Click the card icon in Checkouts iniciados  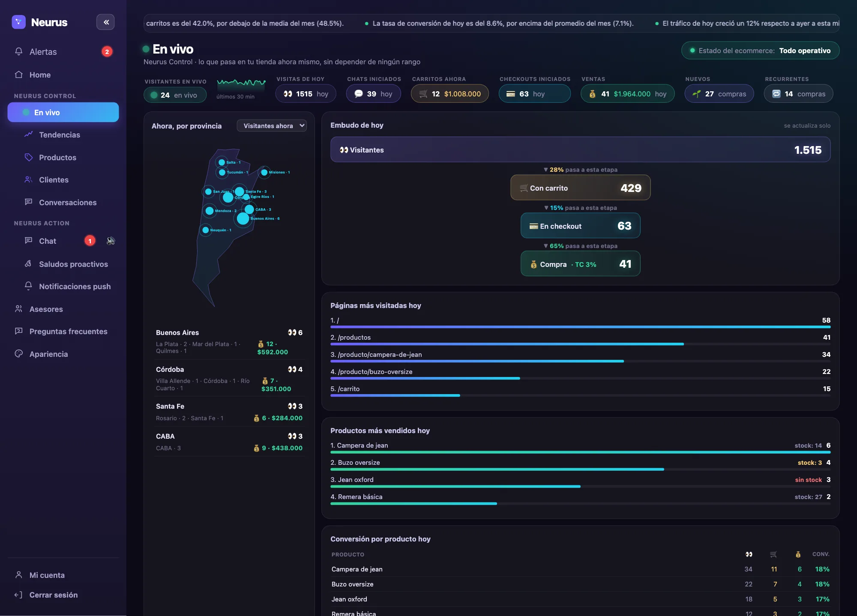click(511, 94)
